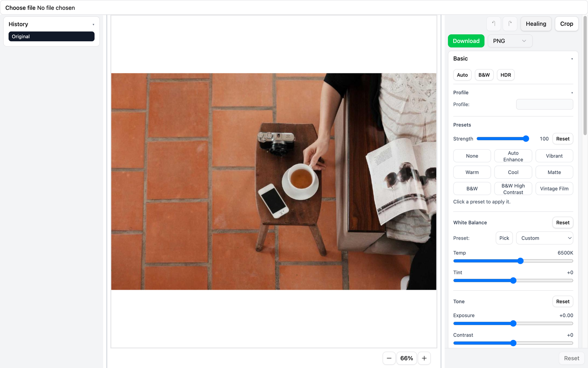Screen dimensions: 588x368
Task: Apply the B&W High Contrast preset
Action: click(x=513, y=188)
